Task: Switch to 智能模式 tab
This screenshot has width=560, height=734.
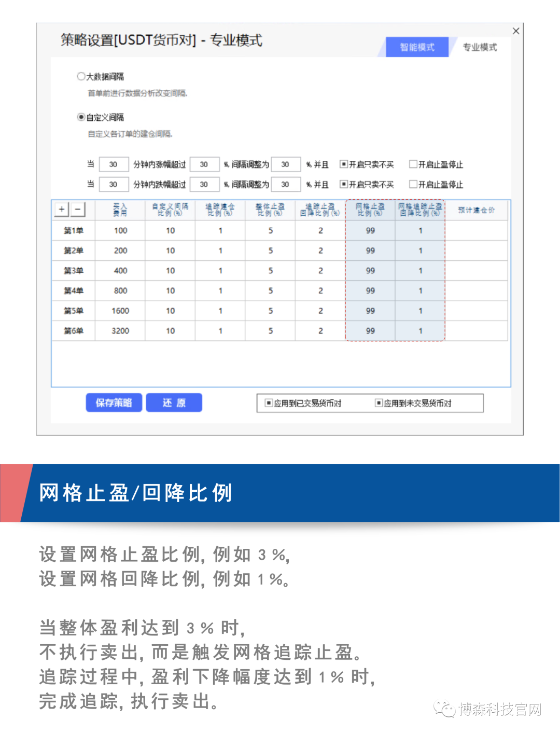Action: click(417, 47)
